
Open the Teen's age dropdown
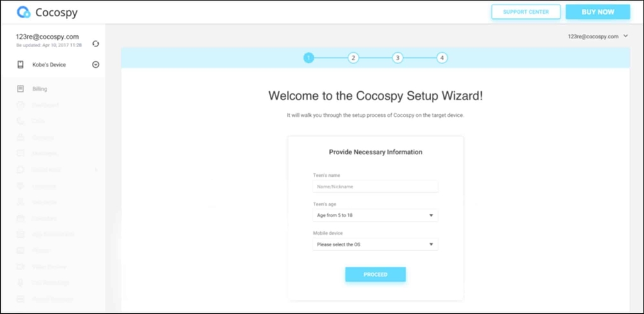point(375,215)
